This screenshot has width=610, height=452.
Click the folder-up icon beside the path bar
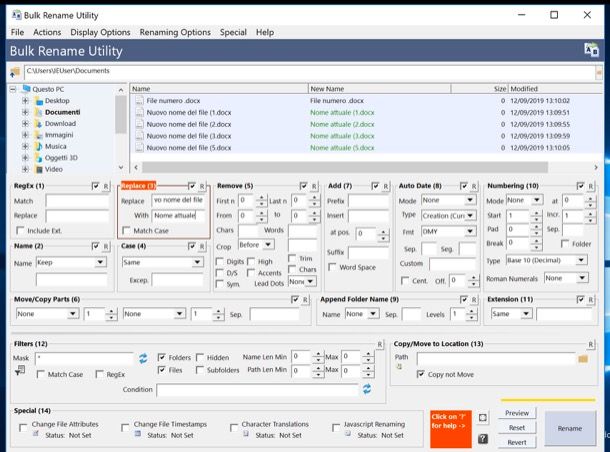(x=15, y=71)
